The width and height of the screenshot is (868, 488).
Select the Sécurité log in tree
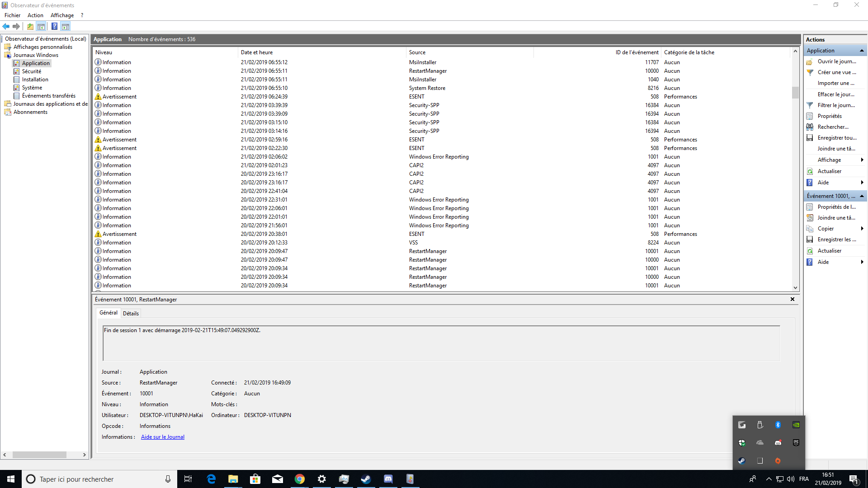(32, 71)
